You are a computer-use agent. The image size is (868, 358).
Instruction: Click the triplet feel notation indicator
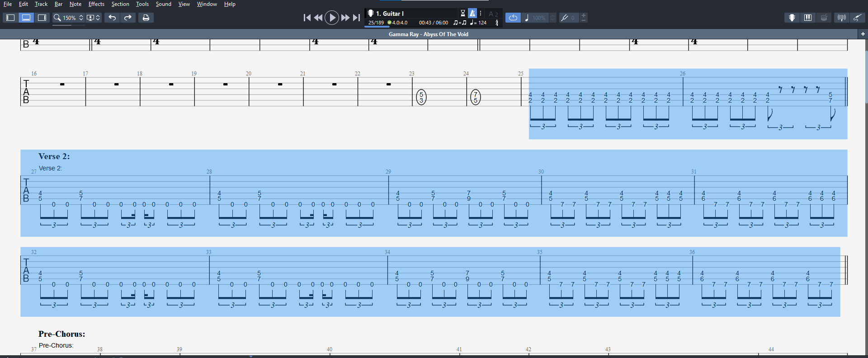tap(460, 23)
